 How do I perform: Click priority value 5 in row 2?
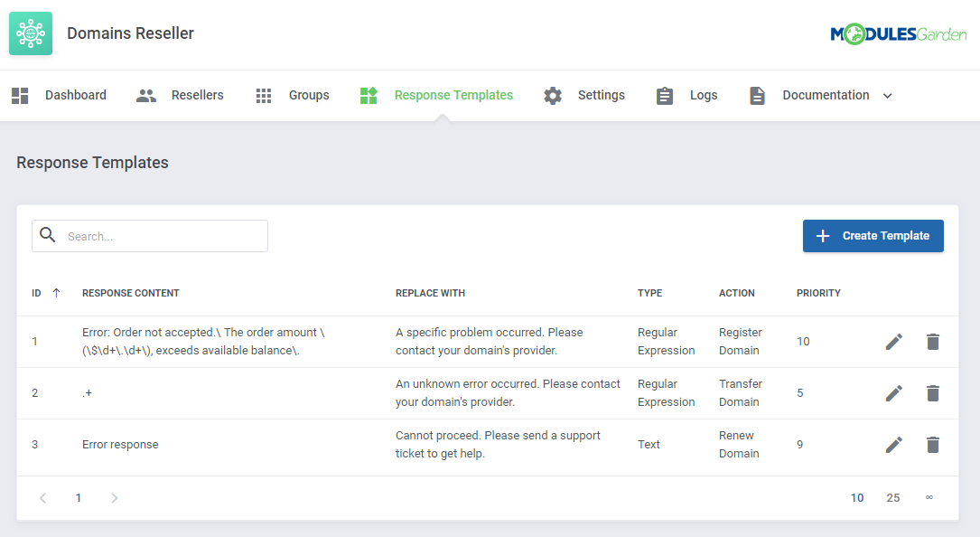800,393
